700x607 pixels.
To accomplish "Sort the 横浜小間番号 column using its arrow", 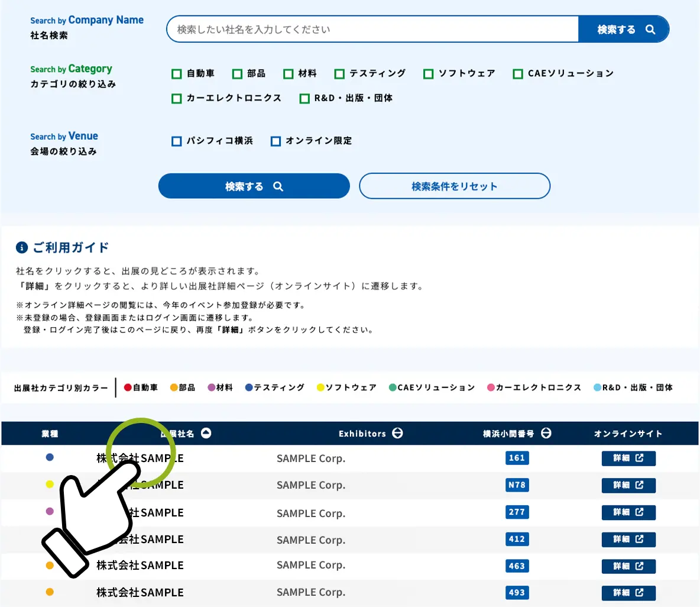I will tap(545, 433).
